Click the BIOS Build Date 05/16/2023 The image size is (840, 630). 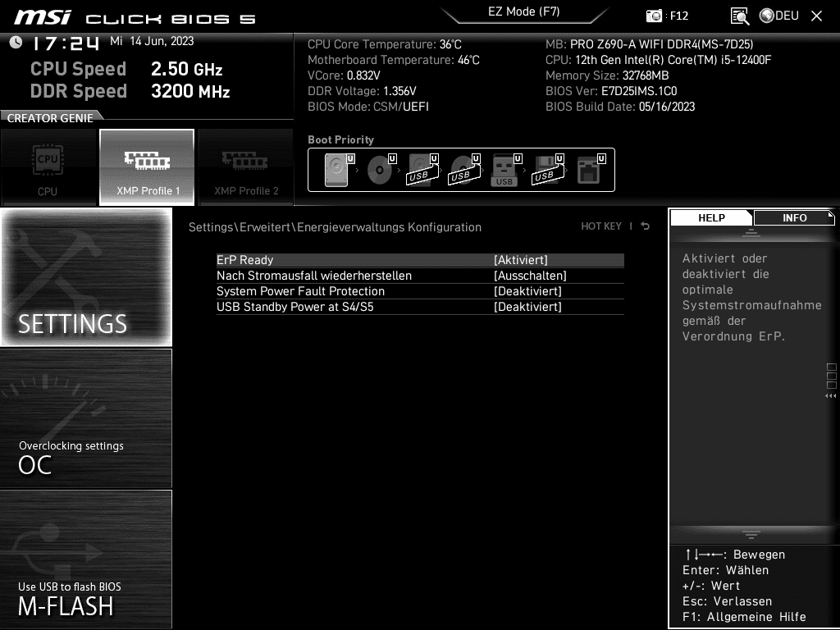tap(620, 107)
